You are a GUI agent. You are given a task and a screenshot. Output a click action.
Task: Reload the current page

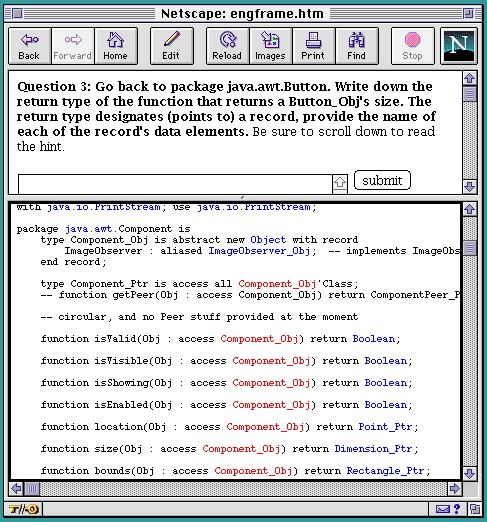pyautogui.click(x=227, y=46)
